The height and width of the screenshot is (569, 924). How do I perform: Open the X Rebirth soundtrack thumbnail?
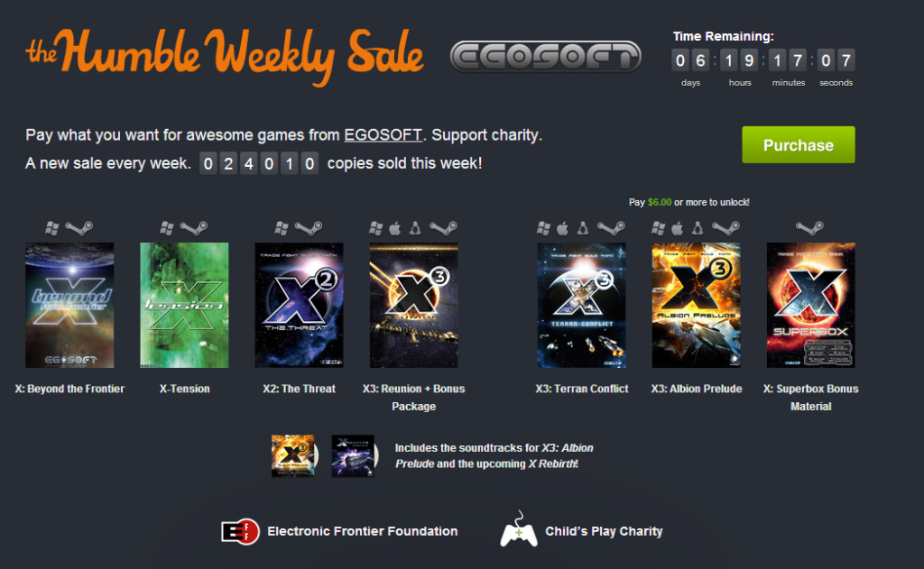coord(354,455)
